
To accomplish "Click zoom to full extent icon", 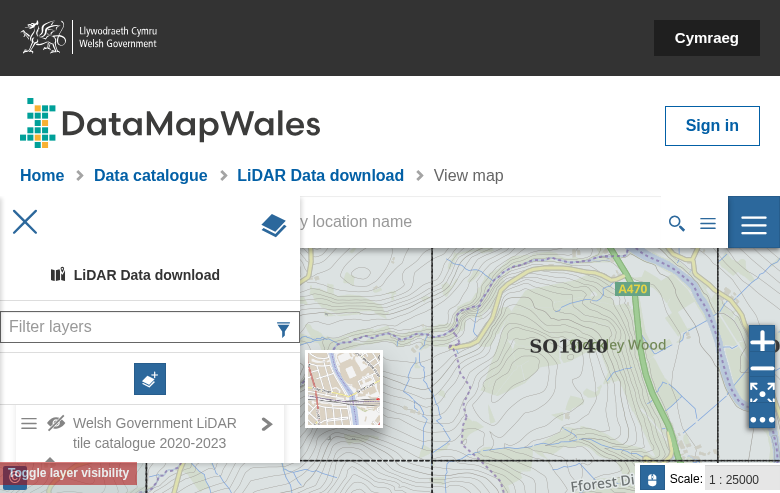I will click(762, 393).
